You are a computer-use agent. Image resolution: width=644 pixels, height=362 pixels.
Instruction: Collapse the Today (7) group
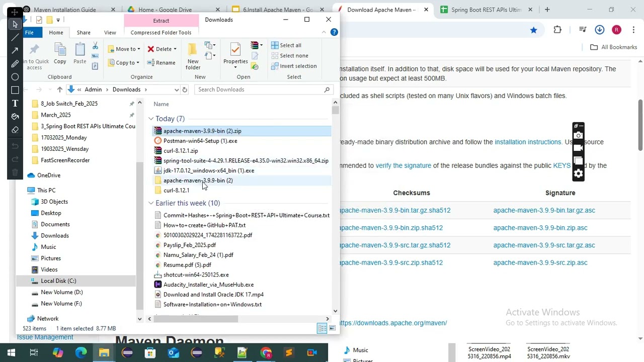pos(151,119)
